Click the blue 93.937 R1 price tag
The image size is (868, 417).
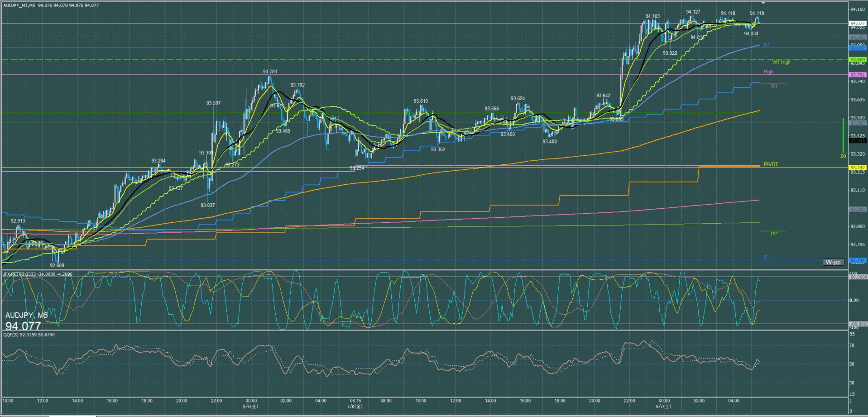point(858,48)
